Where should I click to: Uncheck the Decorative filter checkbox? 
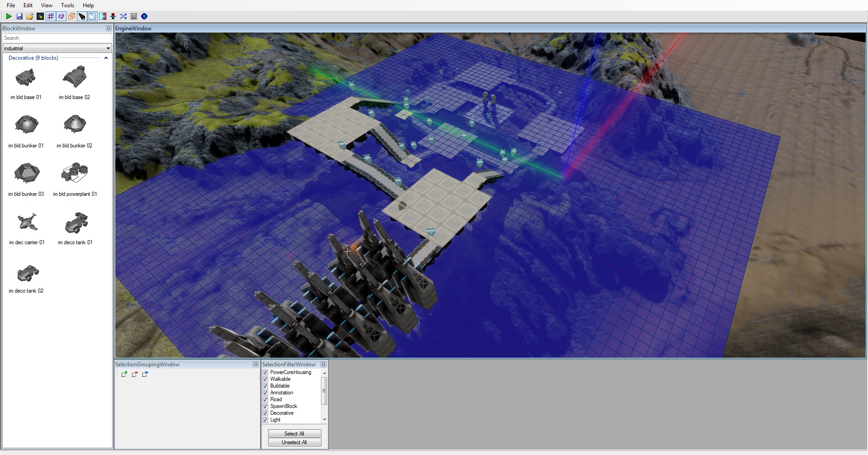point(265,413)
